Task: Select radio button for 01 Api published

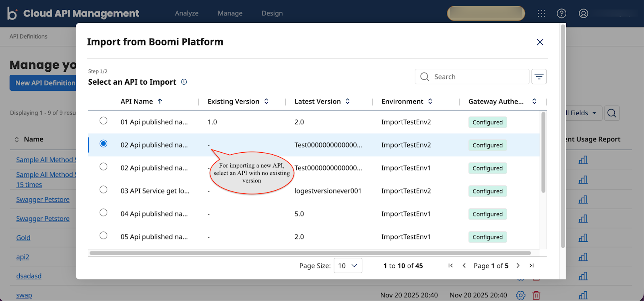Action: coord(103,120)
